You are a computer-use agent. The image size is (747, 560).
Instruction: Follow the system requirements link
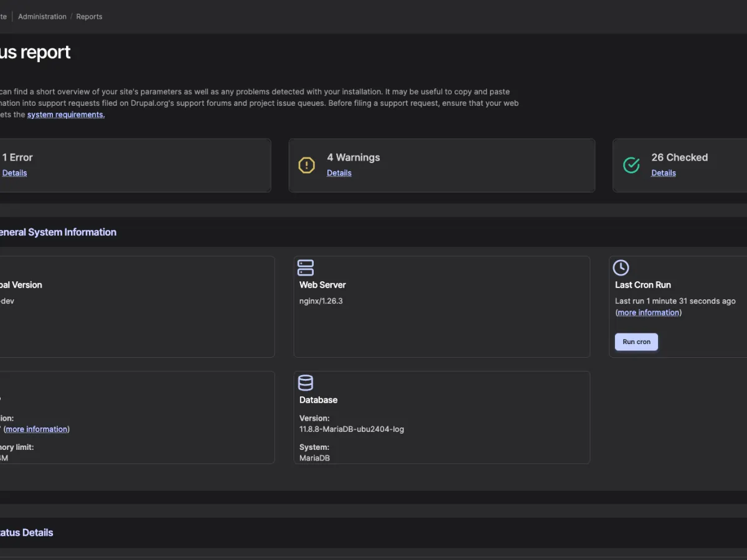pyautogui.click(x=66, y=114)
